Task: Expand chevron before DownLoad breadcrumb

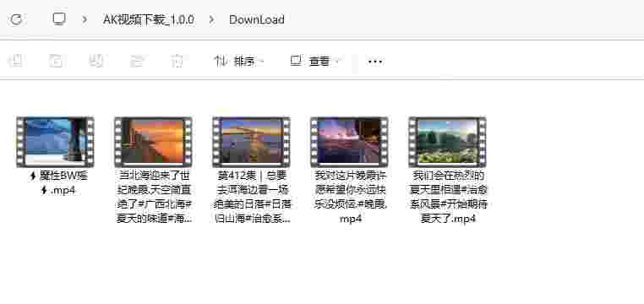Action: click(211, 19)
